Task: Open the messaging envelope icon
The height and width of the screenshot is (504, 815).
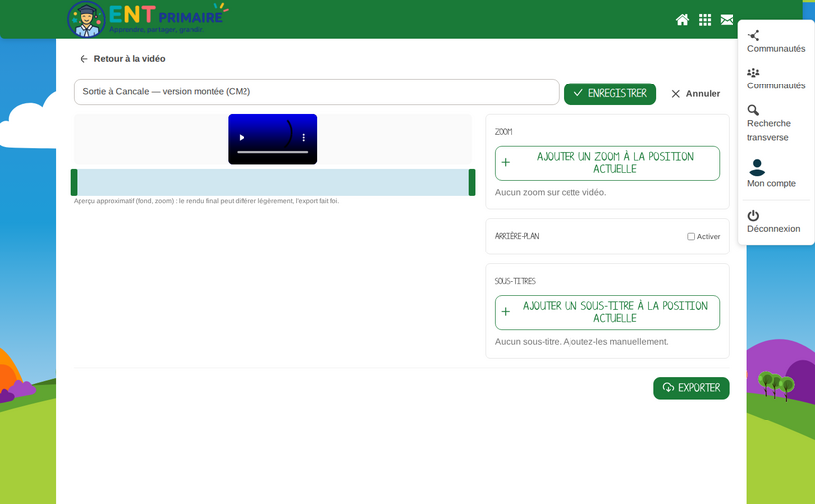Action: [x=727, y=20]
